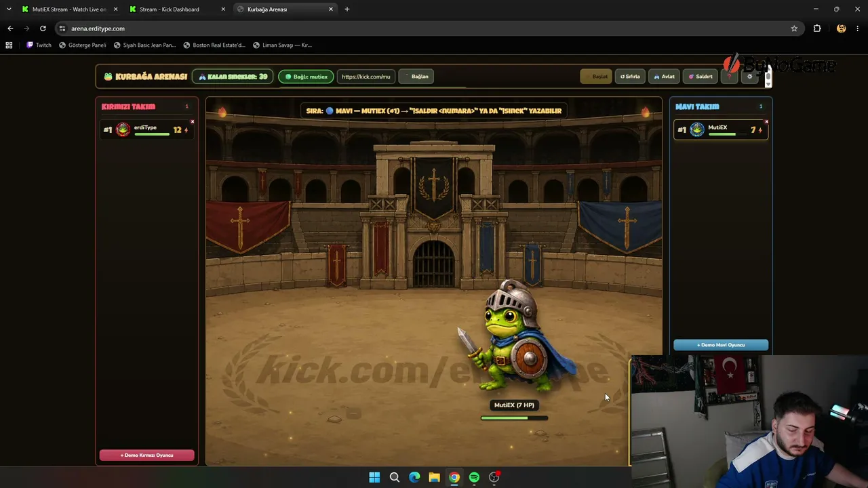868x488 pixels.
Task: Click the Sıfırla reset button
Action: pyautogui.click(x=630, y=77)
